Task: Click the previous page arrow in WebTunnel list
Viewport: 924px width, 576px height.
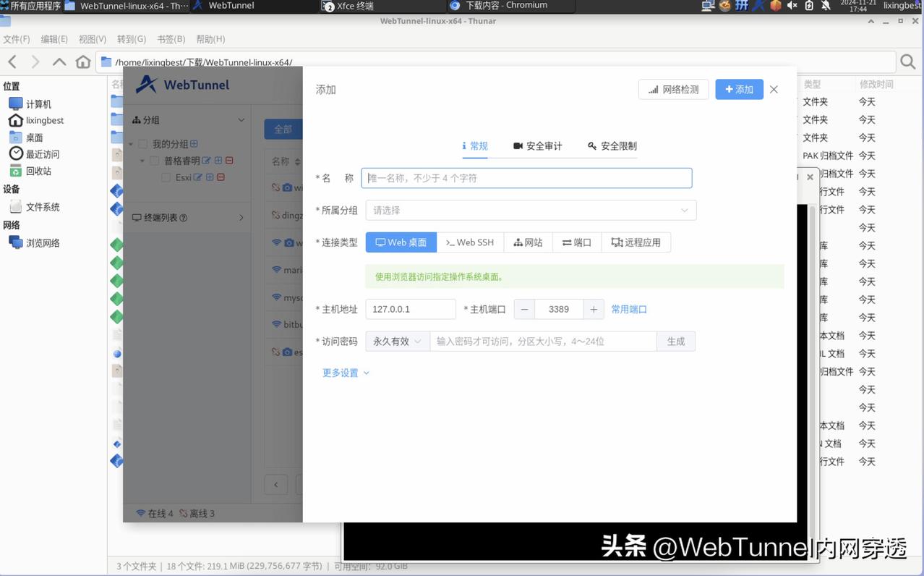Action: point(276,485)
